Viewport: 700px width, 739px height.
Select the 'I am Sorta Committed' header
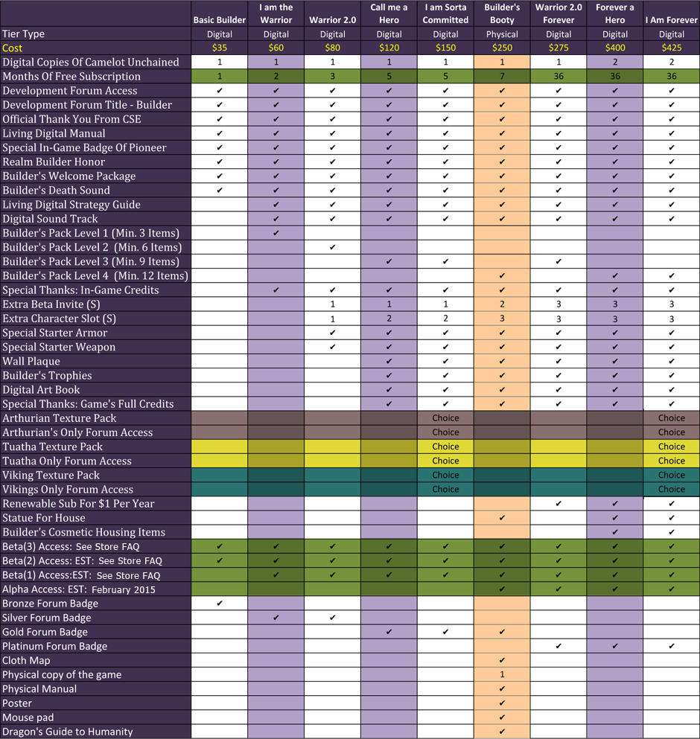pos(445,13)
